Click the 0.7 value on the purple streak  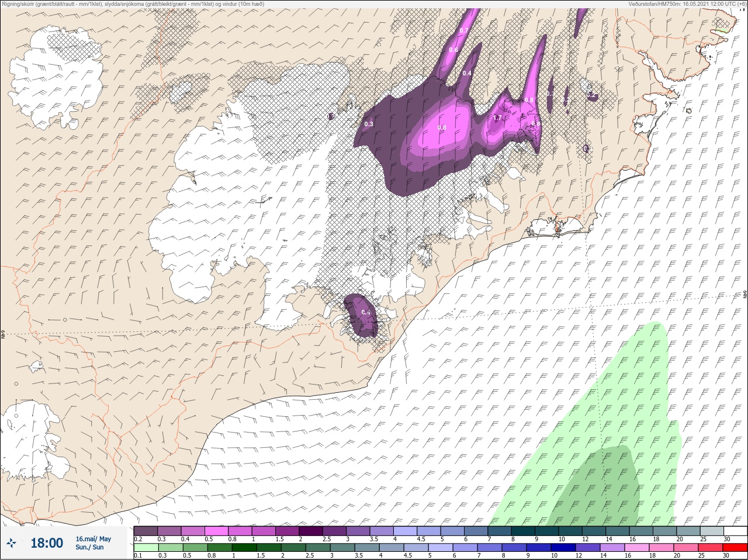(463, 30)
